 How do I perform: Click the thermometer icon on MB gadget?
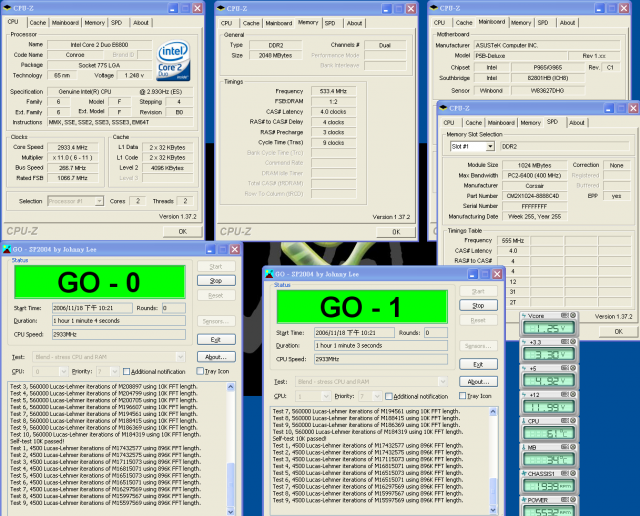[x=524, y=447]
